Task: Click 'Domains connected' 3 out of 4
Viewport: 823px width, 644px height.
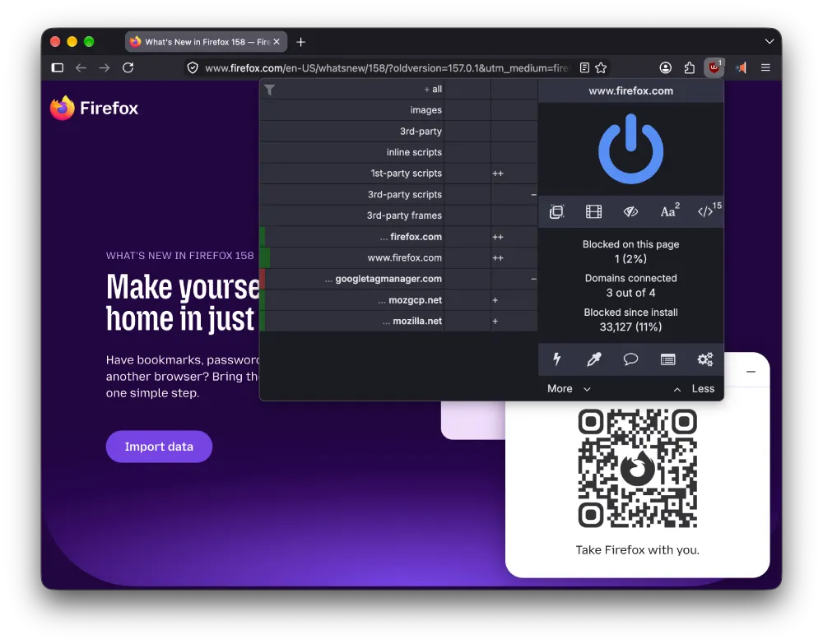Action: click(x=630, y=285)
